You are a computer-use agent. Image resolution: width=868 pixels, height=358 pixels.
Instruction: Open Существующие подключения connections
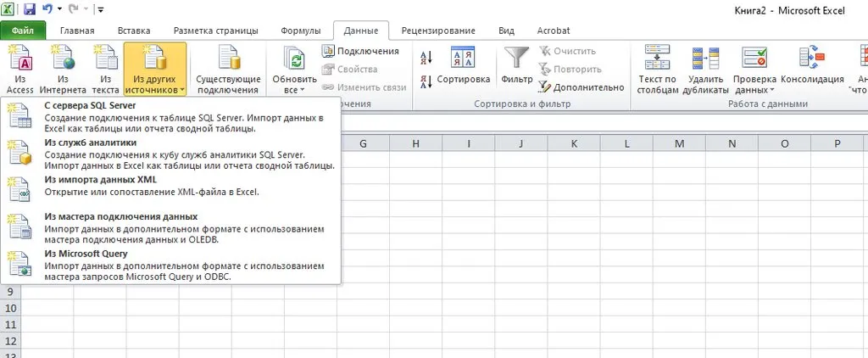(x=227, y=68)
